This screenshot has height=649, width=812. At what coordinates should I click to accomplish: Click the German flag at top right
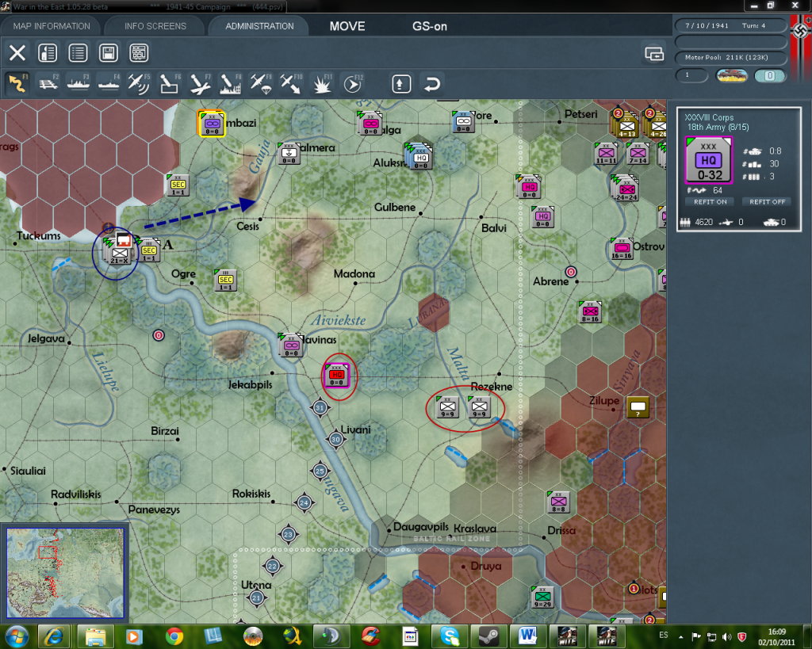pos(801,47)
